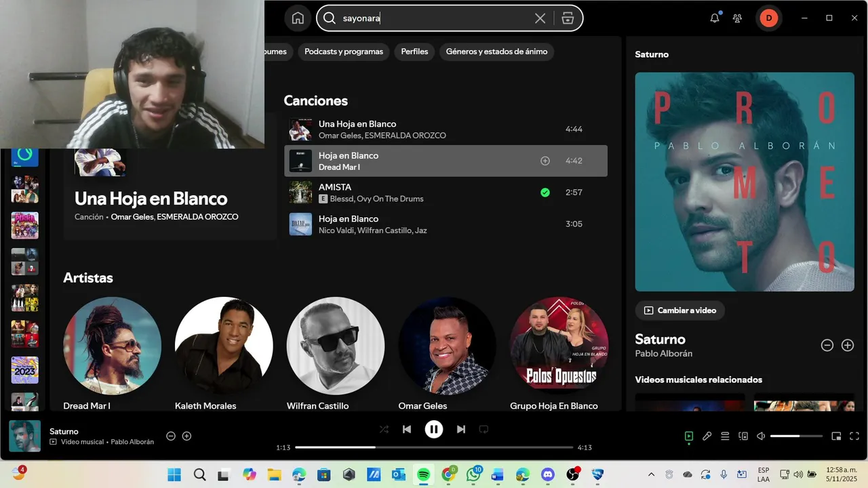Add Saturno to library in side panel
Viewport: 868px width, 488px height.
coord(848,345)
